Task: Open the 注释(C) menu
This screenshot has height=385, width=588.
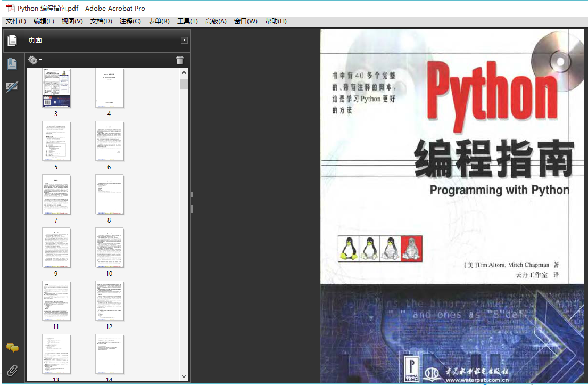Action: tap(130, 21)
